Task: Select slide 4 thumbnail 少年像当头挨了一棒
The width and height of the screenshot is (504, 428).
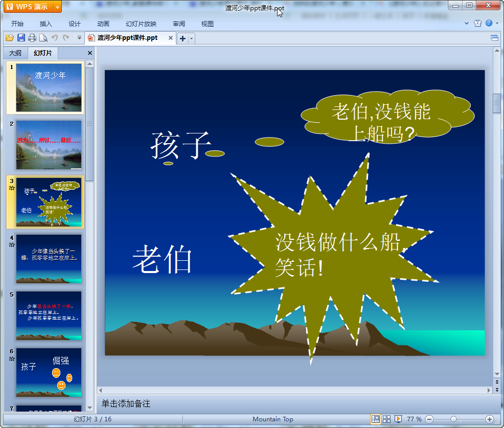Action: click(49, 259)
